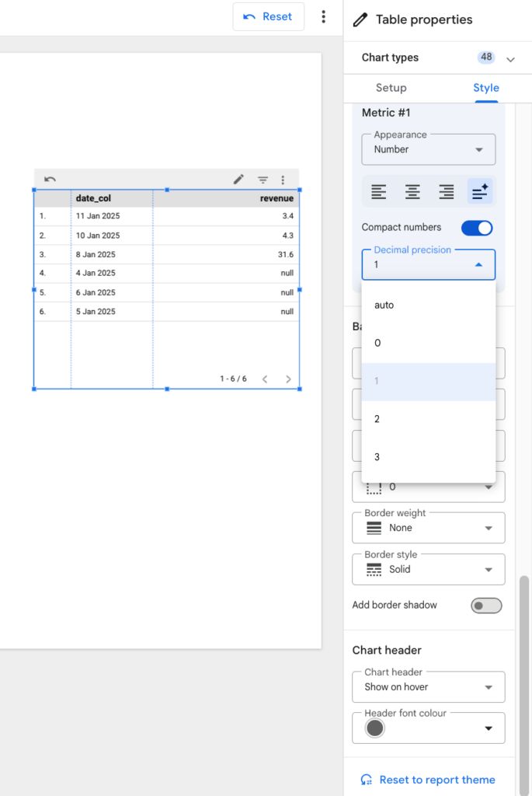Image resolution: width=532 pixels, height=796 pixels.
Task: Disable the Compact numbers toggle
Action: click(477, 228)
